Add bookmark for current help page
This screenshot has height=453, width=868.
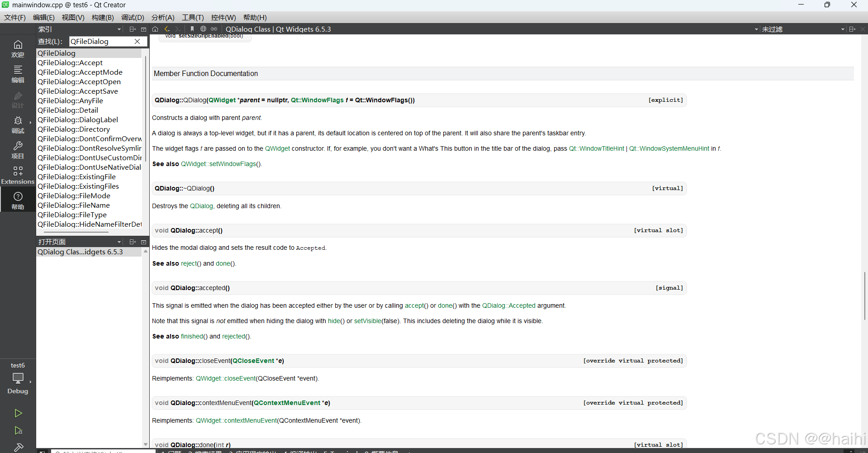(192, 29)
